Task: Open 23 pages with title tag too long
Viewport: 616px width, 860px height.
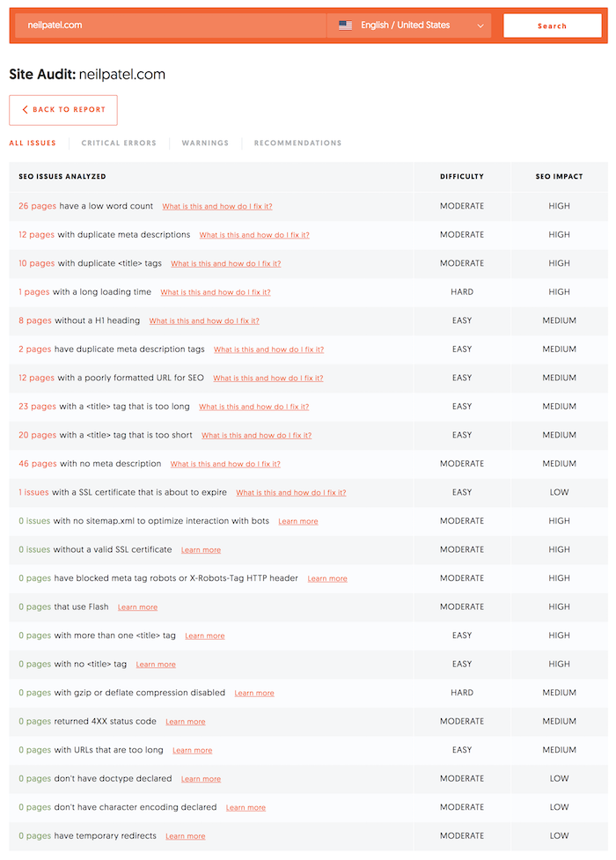Action: 37,407
